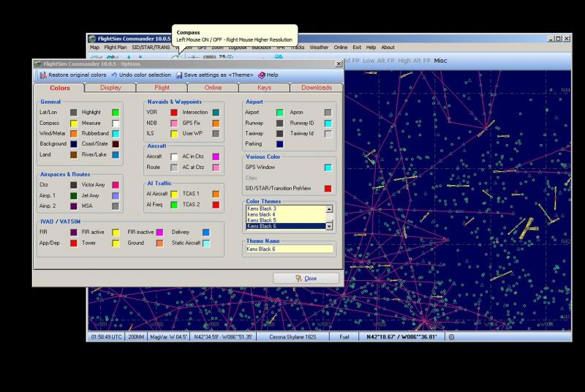Change SID/STAR/Transition PreView red swatch

coord(328,189)
